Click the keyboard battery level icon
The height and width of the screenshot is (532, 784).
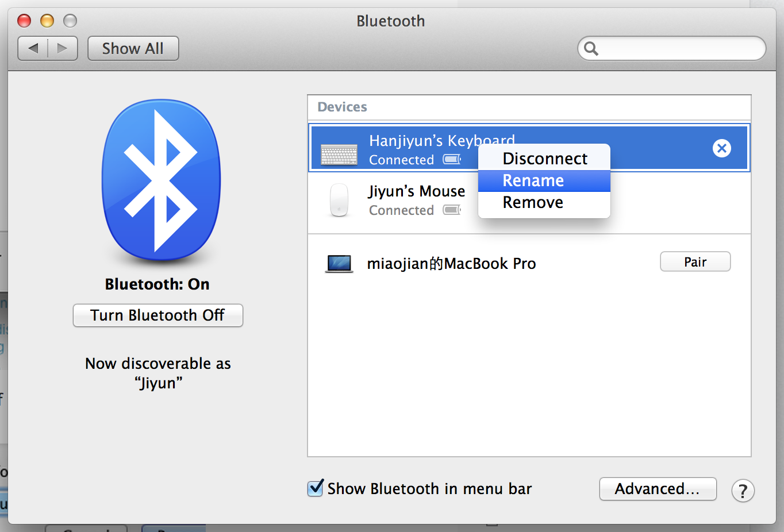click(452, 159)
